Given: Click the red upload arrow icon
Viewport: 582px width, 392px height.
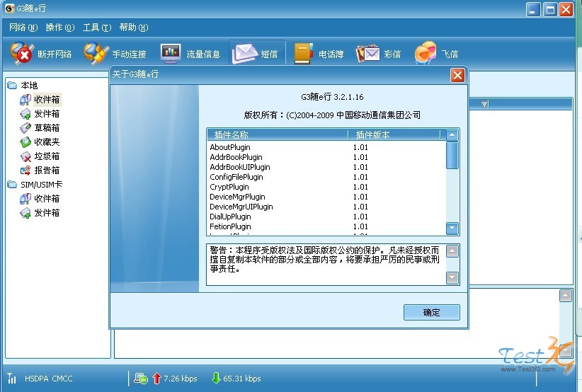Looking at the screenshot, I should (156, 379).
